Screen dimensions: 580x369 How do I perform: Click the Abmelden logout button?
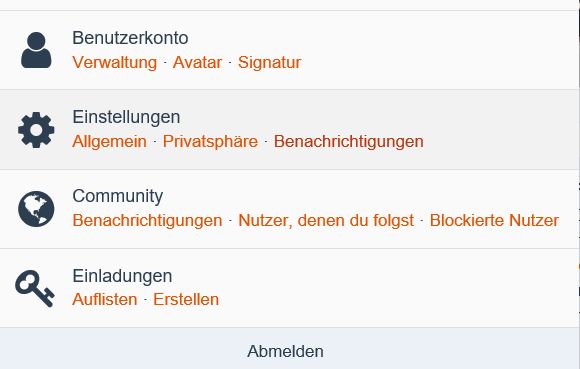[285, 351]
